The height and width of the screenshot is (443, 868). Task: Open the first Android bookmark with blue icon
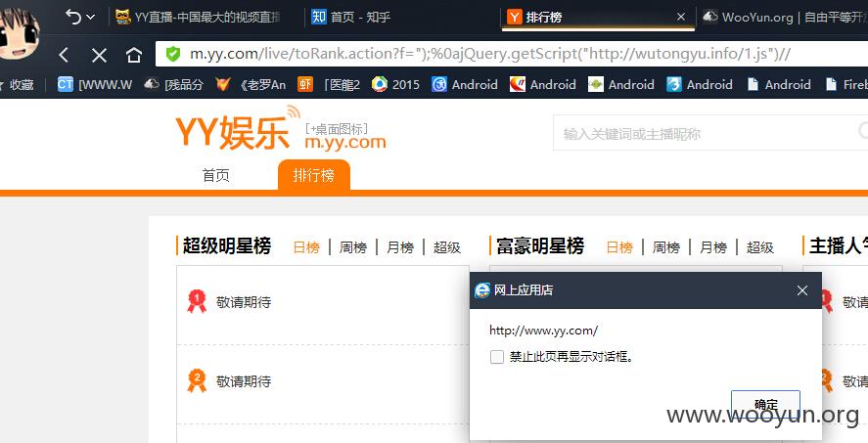465,85
